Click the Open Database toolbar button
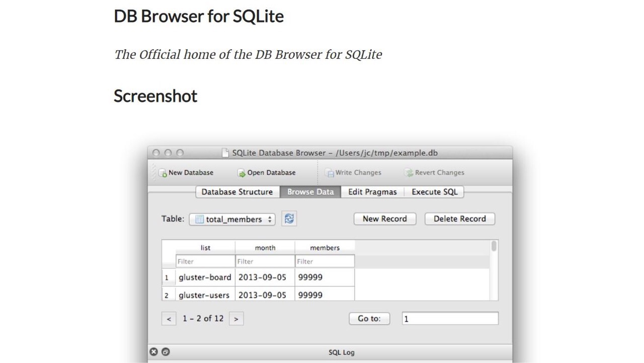This screenshot has width=644, height=363. (266, 173)
